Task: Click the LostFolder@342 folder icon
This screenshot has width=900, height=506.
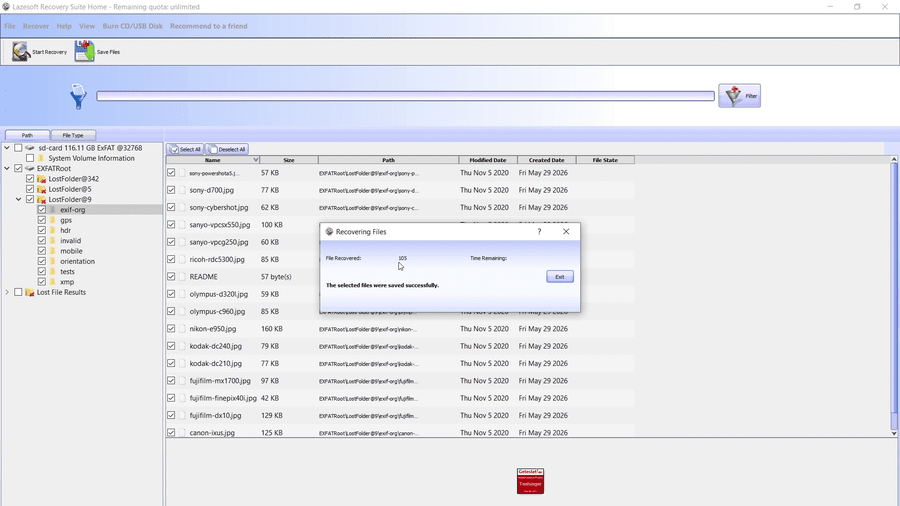Action: (x=41, y=179)
